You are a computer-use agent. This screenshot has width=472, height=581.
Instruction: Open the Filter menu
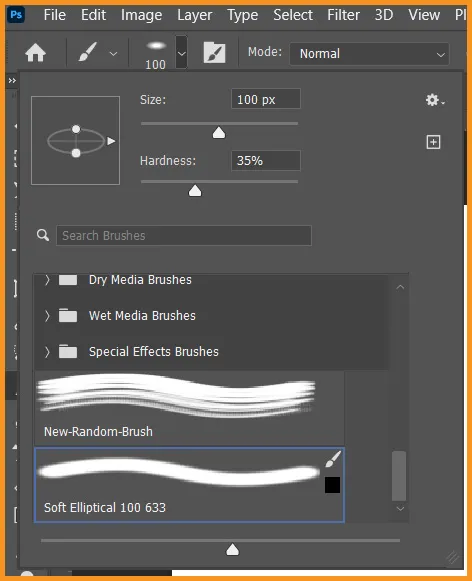(343, 15)
